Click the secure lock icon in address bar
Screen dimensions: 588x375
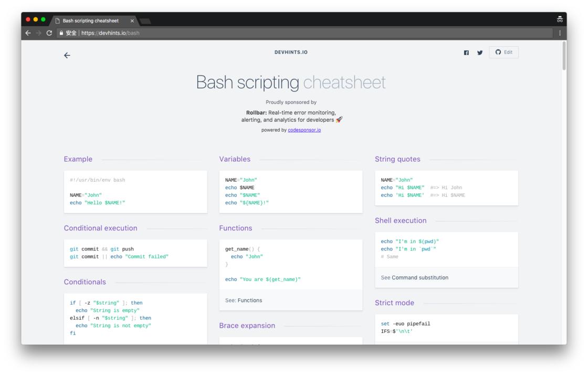pyautogui.click(x=61, y=33)
